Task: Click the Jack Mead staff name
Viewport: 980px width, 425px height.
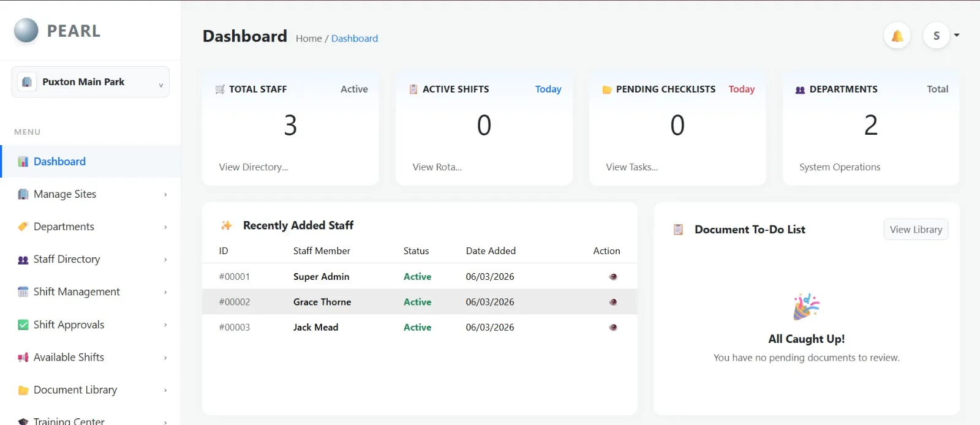Action: [316, 327]
